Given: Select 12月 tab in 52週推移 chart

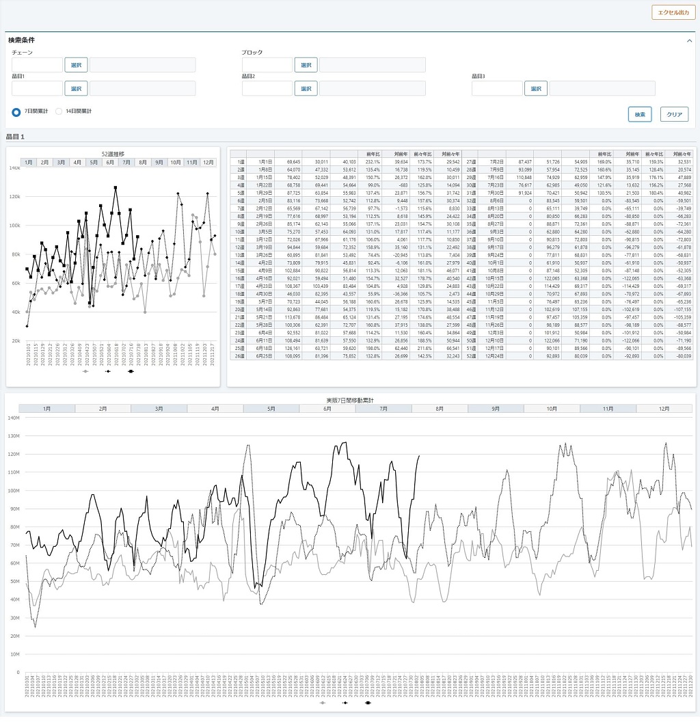Looking at the screenshot, I should [x=208, y=163].
